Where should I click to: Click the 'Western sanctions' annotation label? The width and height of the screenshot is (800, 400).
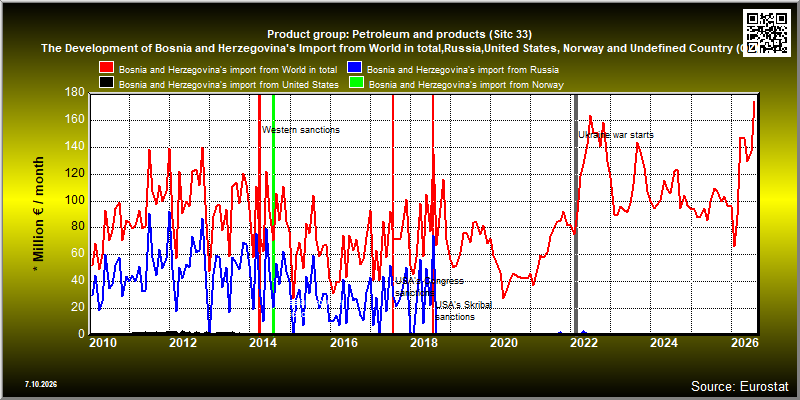click(x=301, y=130)
